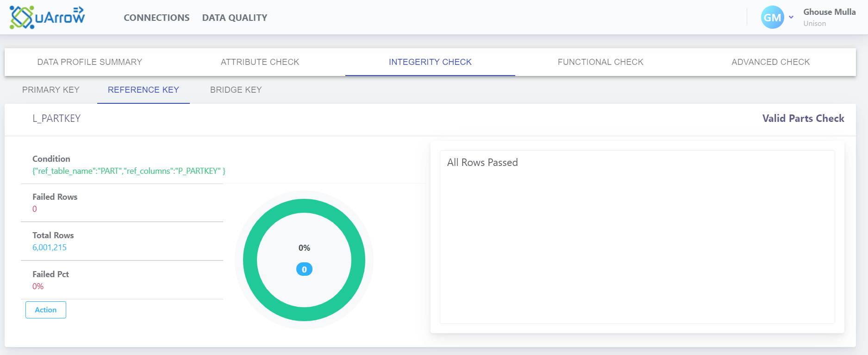Open the Bridge Key sub-tab

pyautogui.click(x=236, y=90)
